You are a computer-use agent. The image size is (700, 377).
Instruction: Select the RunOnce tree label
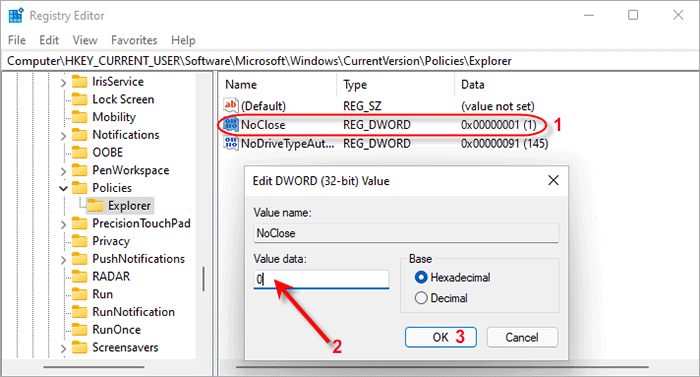tap(117, 330)
